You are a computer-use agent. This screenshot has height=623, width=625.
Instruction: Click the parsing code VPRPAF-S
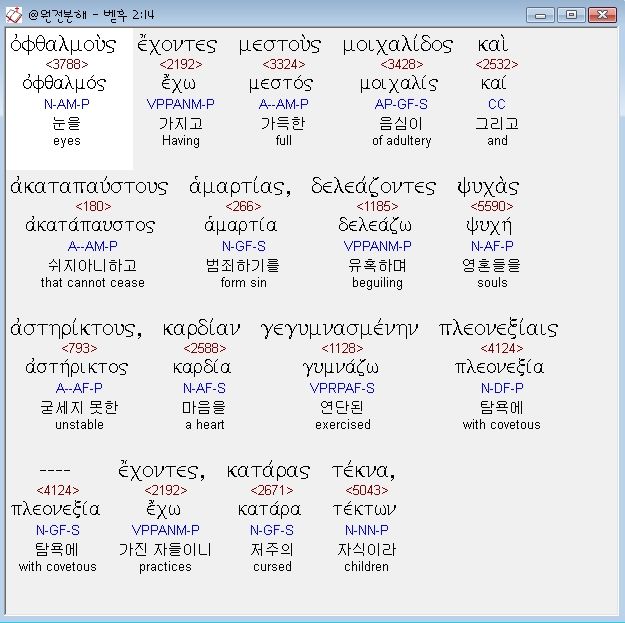(x=342, y=388)
